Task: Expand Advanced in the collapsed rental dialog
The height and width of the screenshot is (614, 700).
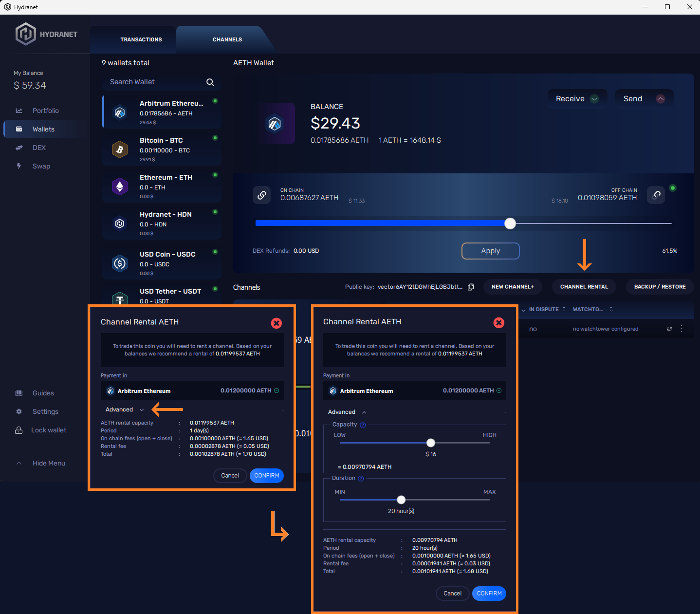Action: [x=125, y=409]
